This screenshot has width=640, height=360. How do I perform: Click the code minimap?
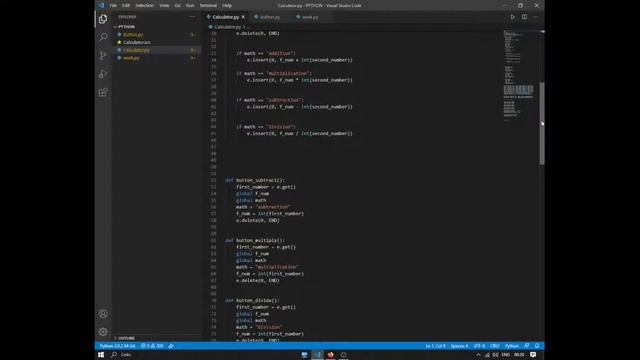click(518, 76)
